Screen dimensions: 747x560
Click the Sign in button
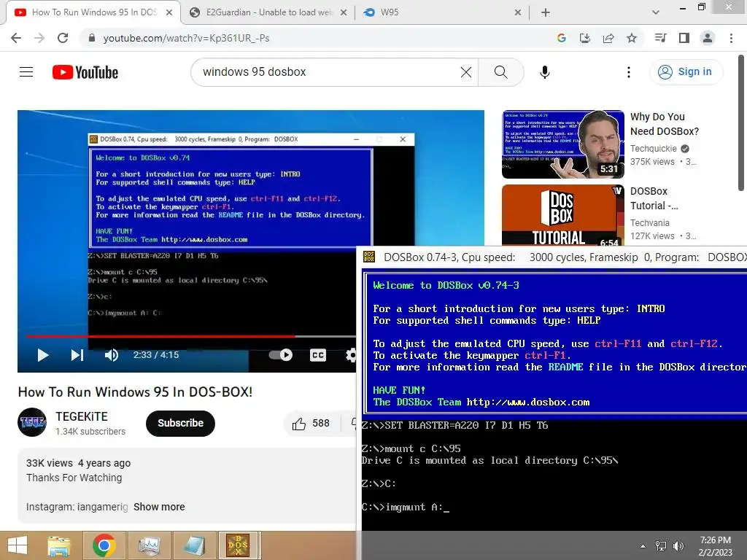point(686,72)
